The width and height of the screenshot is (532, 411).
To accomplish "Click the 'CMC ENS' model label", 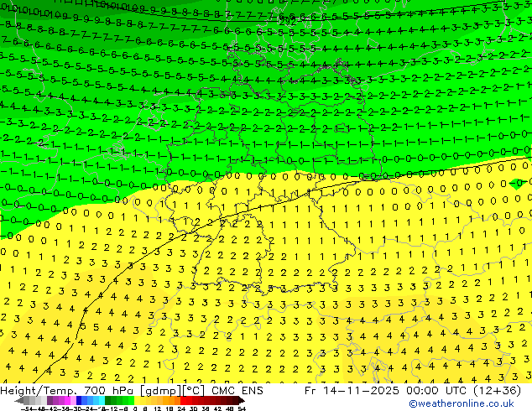I will [237, 391].
